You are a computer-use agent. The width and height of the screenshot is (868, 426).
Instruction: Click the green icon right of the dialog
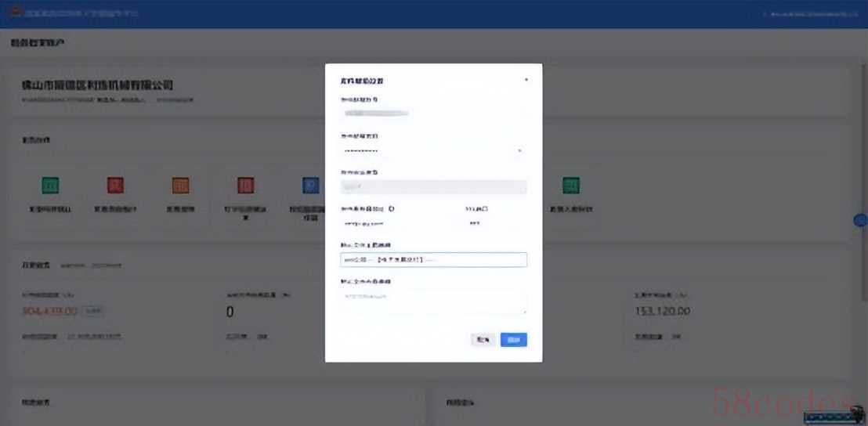coord(571,186)
